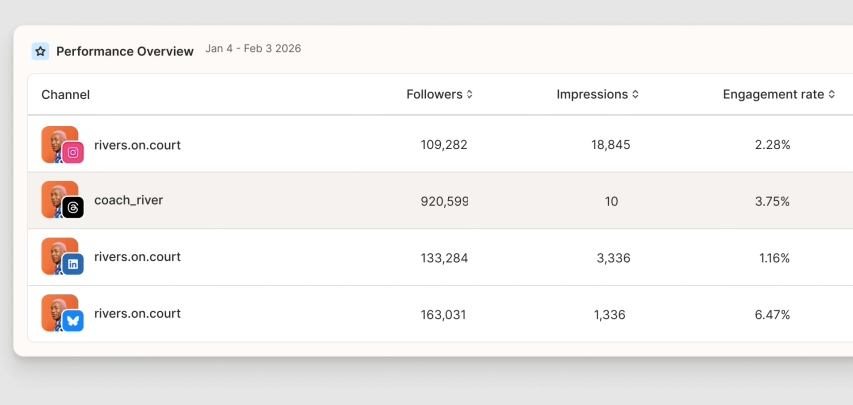Click the 1.16% engagement rate
The image size is (853, 405).
pyautogui.click(x=775, y=258)
